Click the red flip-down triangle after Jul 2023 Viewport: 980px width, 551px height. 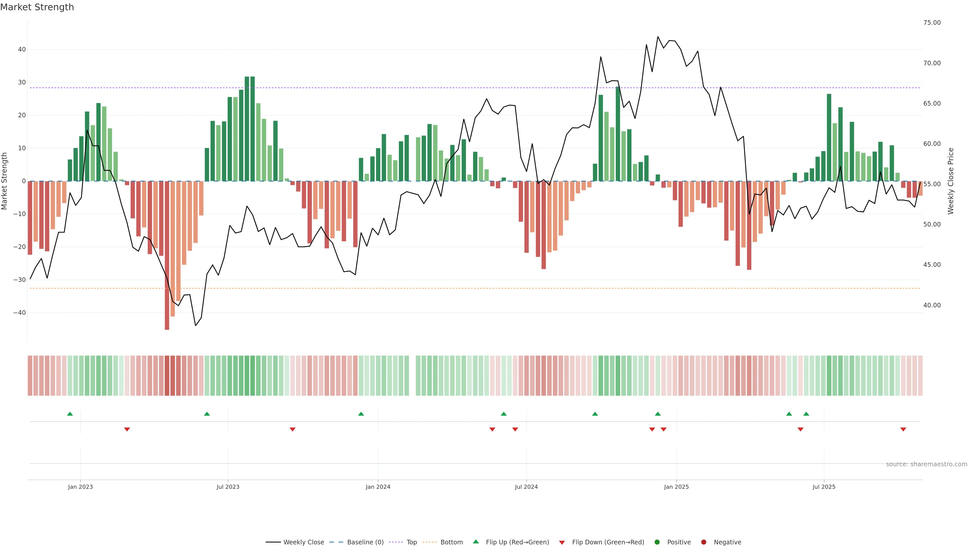click(x=292, y=429)
